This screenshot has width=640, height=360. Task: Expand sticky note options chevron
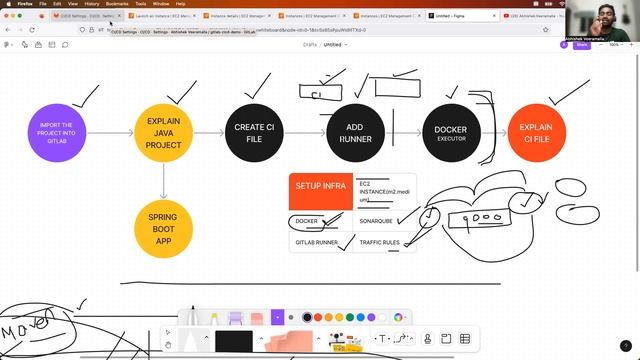(x=318, y=338)
